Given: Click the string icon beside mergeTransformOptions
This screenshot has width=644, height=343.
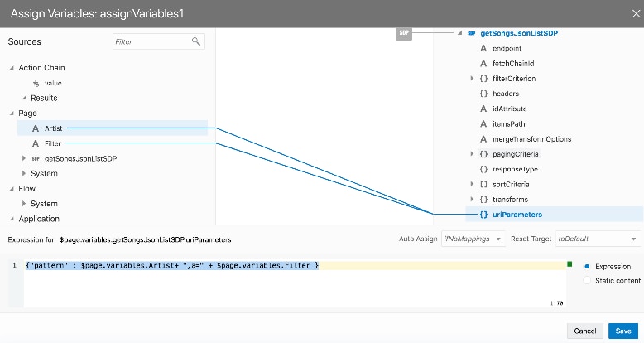Looking at the screenshot, I should [483, 139].
